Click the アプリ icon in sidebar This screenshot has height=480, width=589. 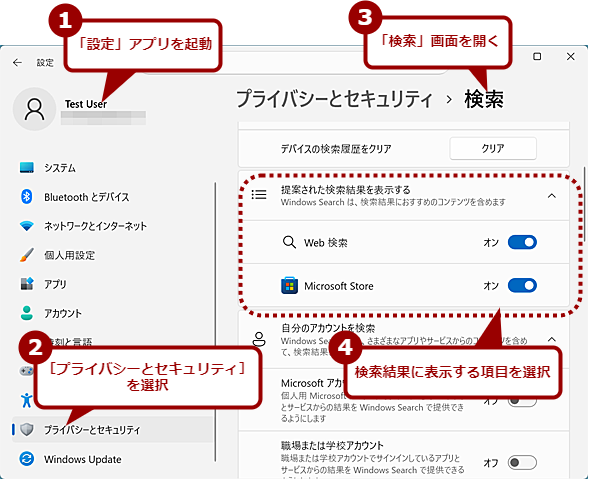pos(27,284)
